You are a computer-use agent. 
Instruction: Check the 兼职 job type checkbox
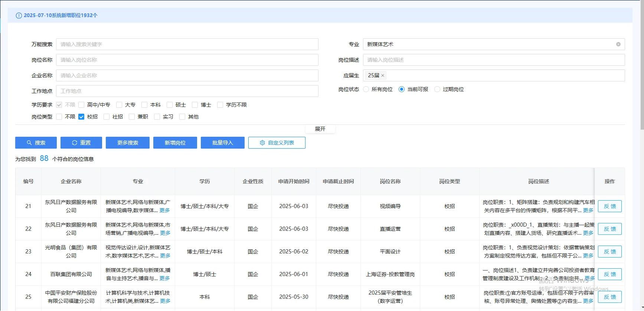coord(132,117)
